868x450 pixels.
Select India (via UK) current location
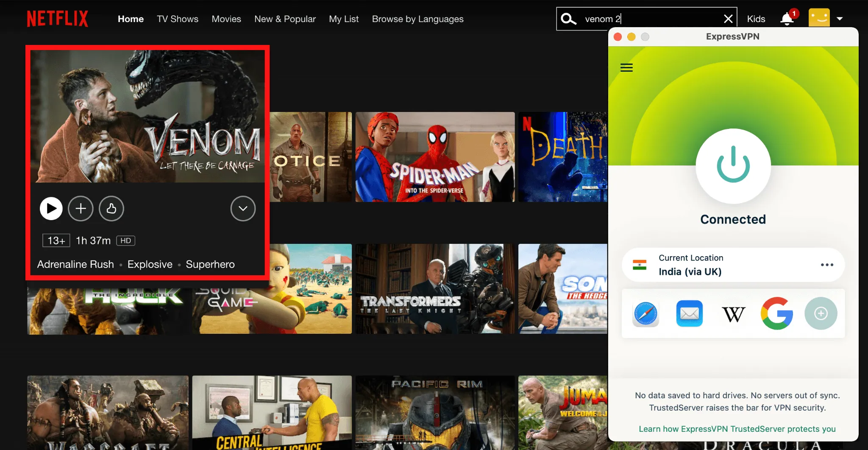733,265
